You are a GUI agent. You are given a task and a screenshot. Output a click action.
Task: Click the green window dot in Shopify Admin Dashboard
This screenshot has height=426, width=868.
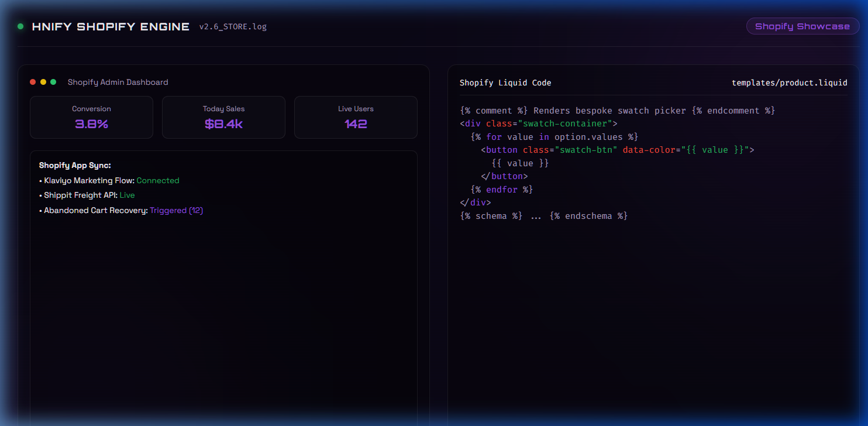coord(53,82)
